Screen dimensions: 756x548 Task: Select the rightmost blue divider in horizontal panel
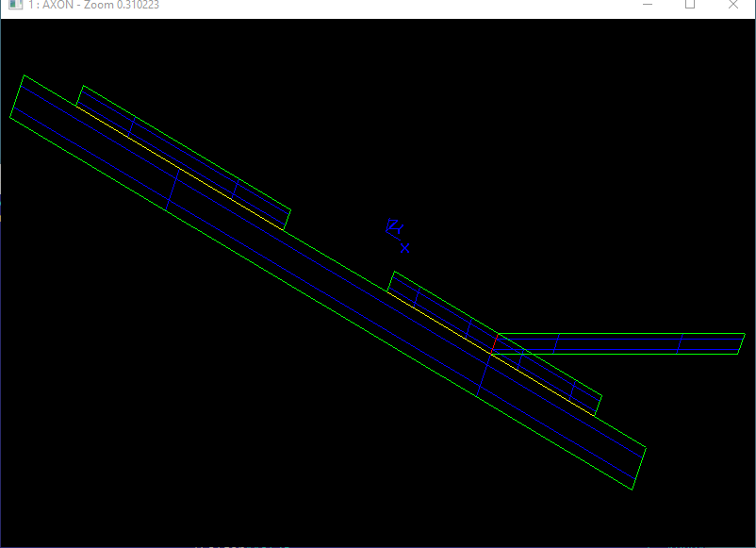click(679, 343)
